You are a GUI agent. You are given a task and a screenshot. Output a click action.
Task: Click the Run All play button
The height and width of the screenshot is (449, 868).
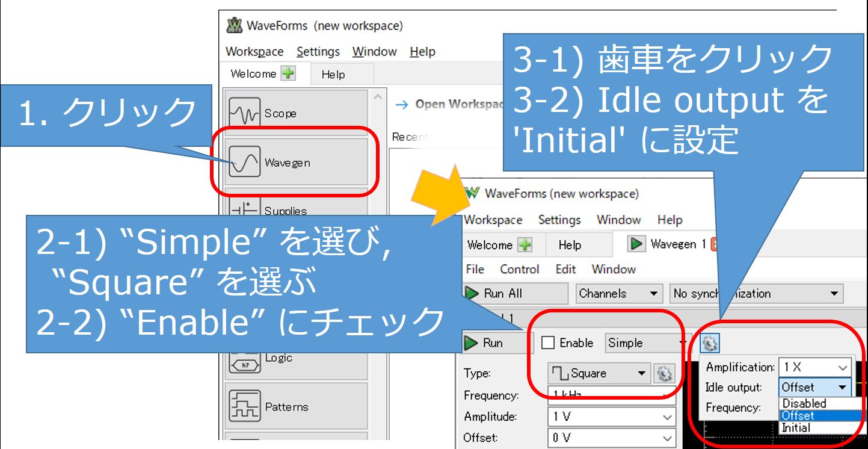(x=472, y=294)
